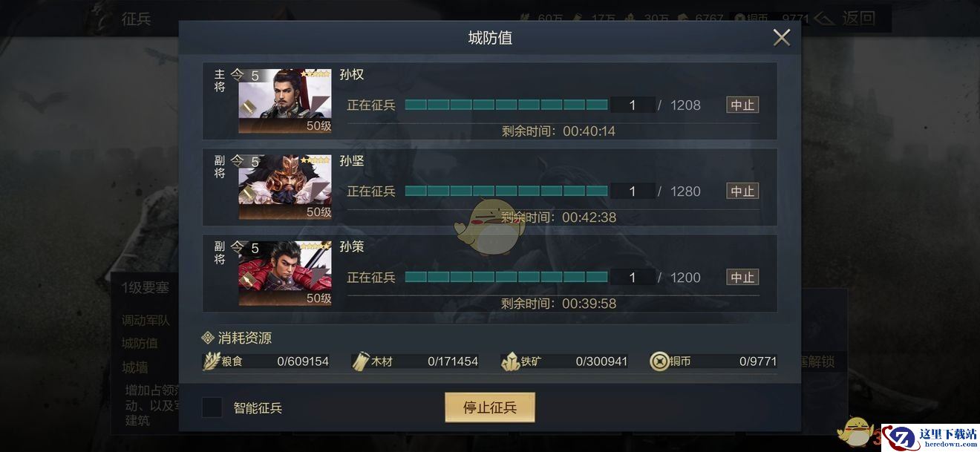The width and height of the screenshot is (980, 452).
Task: Adjust 孙坚's troop recruitment slider
Action: tap(506, 191)
